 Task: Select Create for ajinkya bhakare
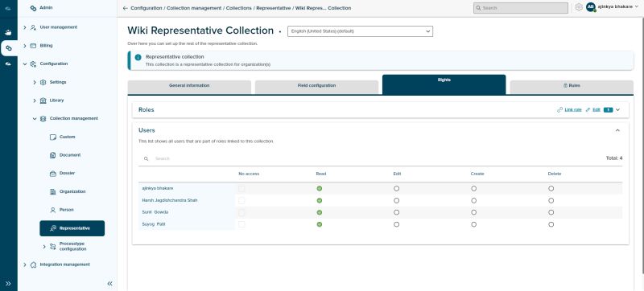pyautogui.click(x=473, y=189)
